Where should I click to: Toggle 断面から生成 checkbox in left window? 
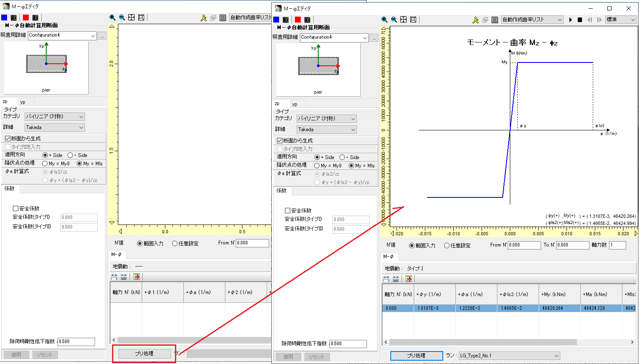[8, 138]
